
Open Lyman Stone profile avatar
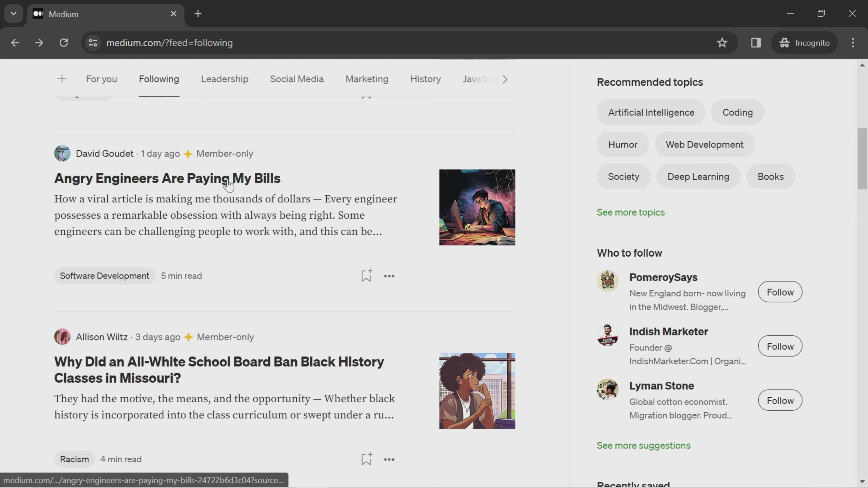608,389
